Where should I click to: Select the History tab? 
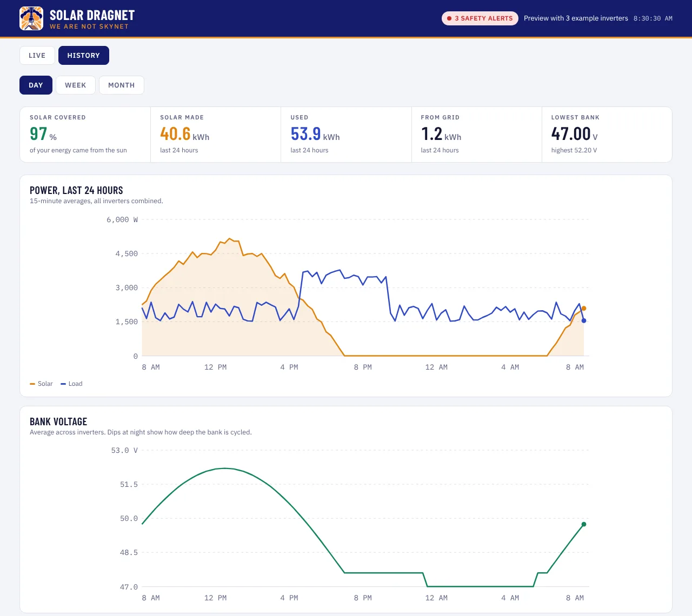tap(84, 55)
